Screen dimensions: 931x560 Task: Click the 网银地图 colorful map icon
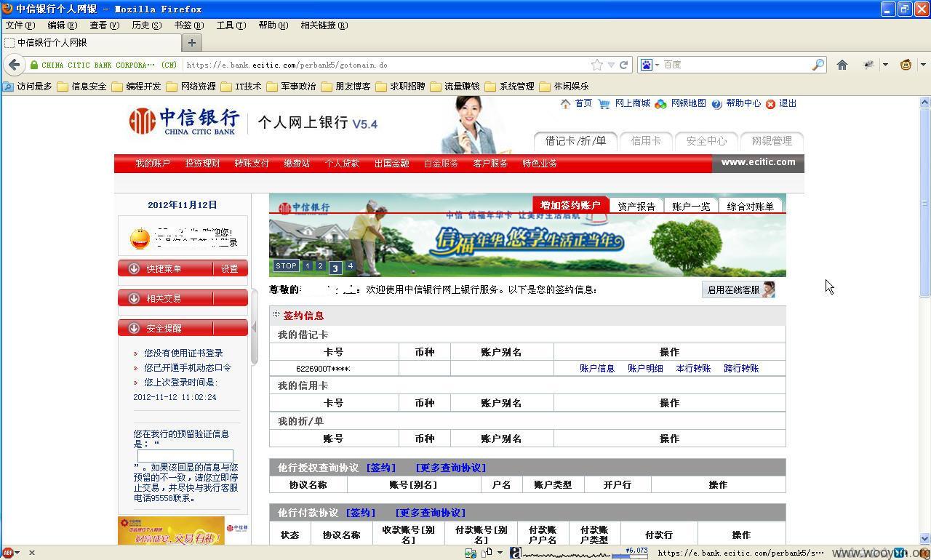pyautogui.click(x=660, y=104)
